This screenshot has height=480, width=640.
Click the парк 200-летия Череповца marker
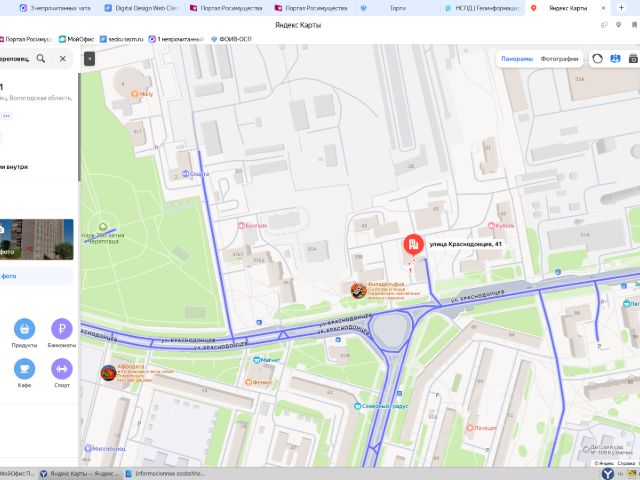pos(103,227)
